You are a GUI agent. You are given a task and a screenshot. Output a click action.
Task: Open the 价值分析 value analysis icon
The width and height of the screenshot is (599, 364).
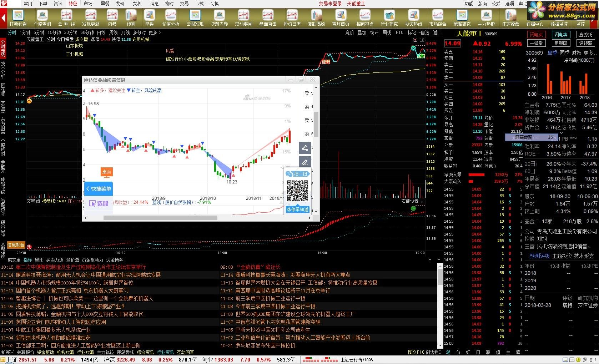[171, 18]
